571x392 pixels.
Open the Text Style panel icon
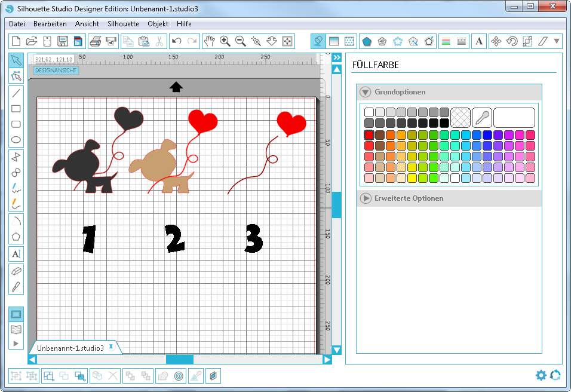(x=479, y=41)
